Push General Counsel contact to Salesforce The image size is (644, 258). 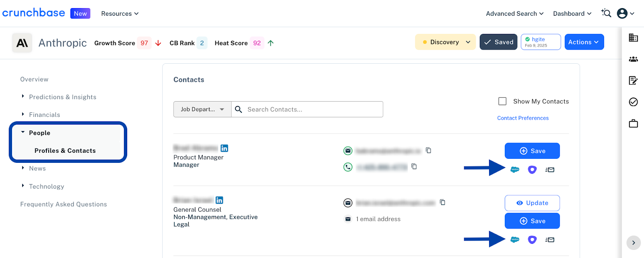click(515, 239)
